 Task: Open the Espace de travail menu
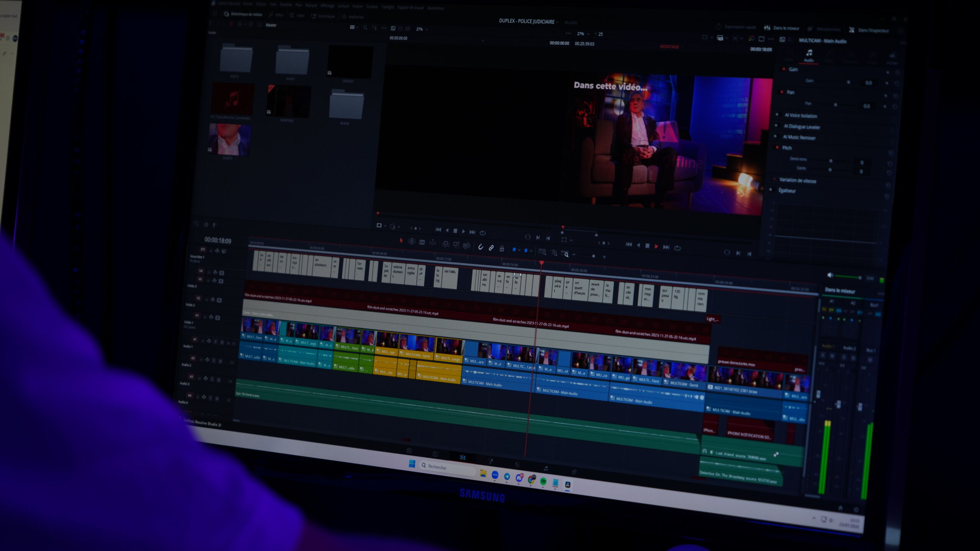click(x=410, y=7)
